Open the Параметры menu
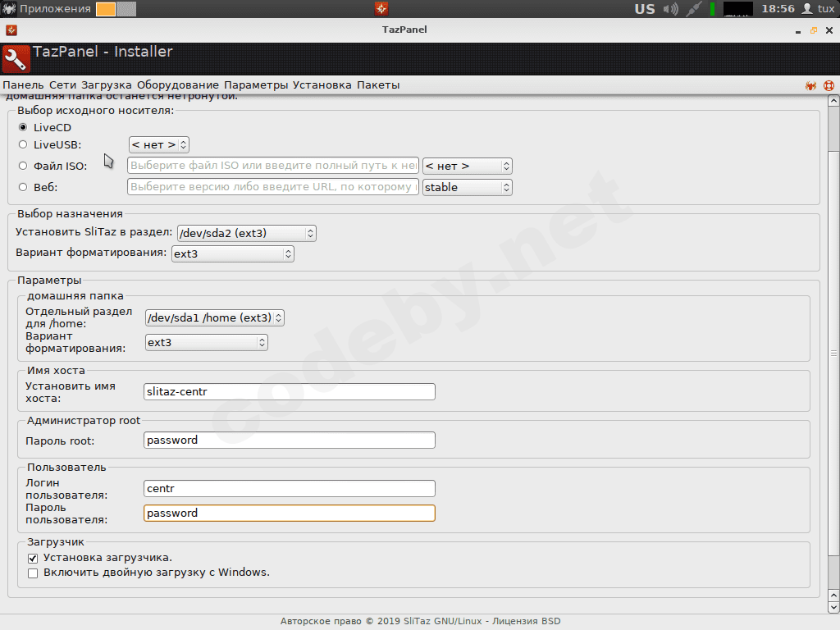The image size is (840, 630). [256, 85]
